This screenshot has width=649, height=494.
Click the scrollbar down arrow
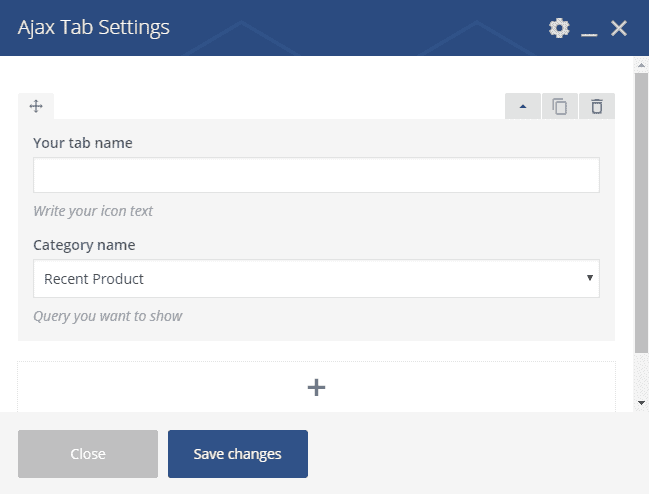(641, 402)
